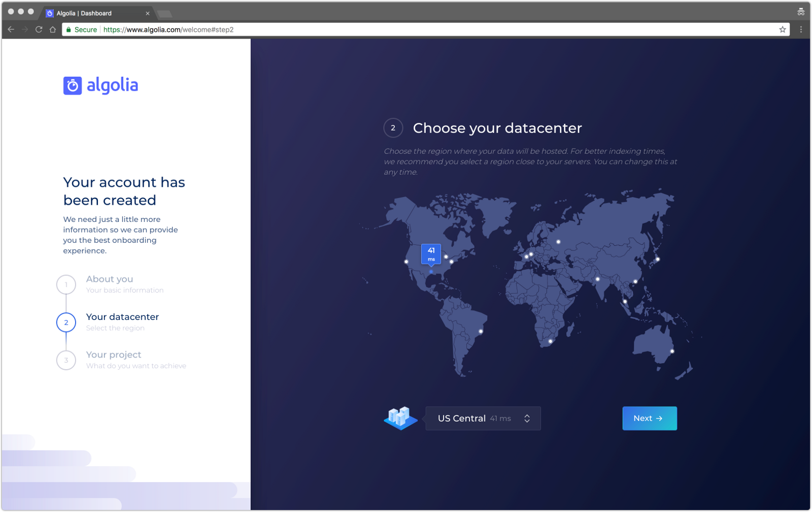Click the 'Your account has been created' heading

[124, 191]
